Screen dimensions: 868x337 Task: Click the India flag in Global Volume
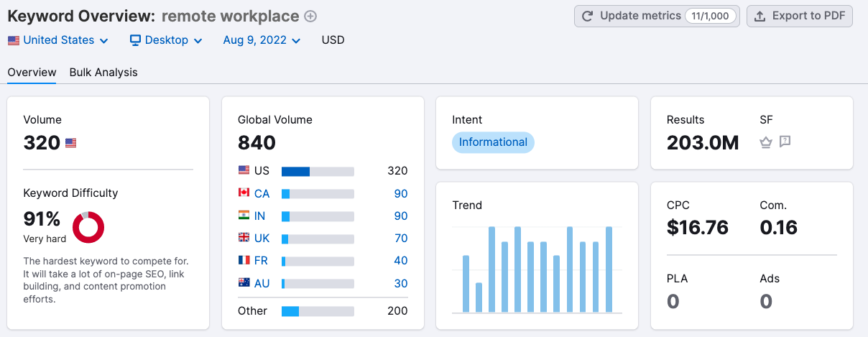(x=244, y=216)
